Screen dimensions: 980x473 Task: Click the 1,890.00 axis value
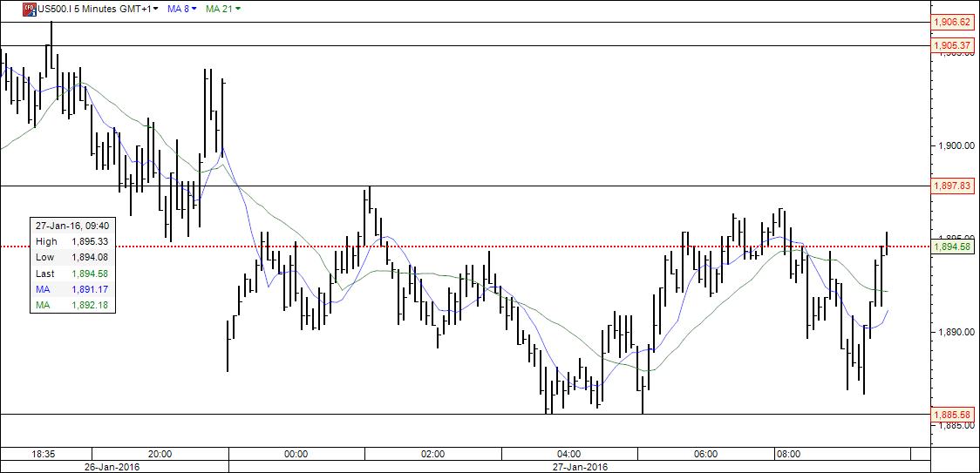coord(956,332)
